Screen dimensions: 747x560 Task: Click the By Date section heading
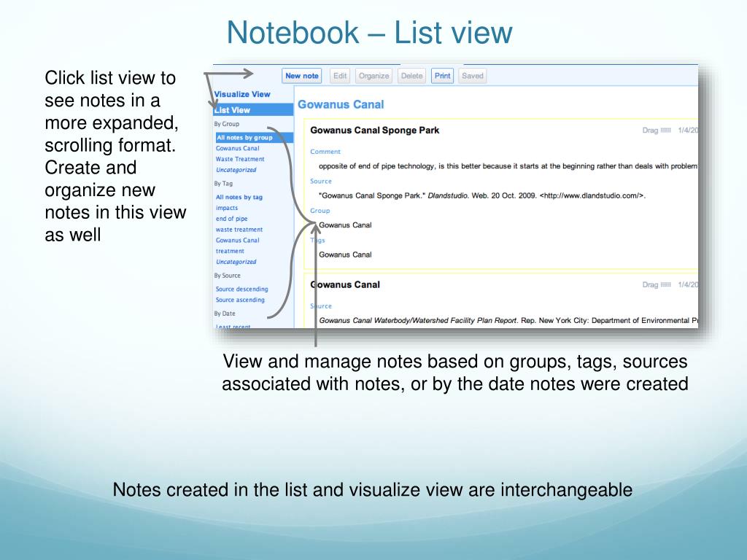pos(225,314)
